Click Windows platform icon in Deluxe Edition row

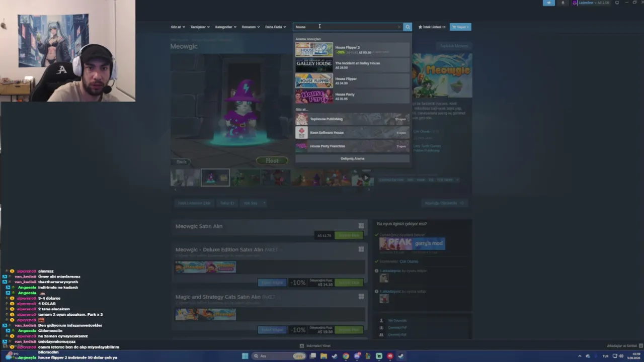tap(361, 249)
